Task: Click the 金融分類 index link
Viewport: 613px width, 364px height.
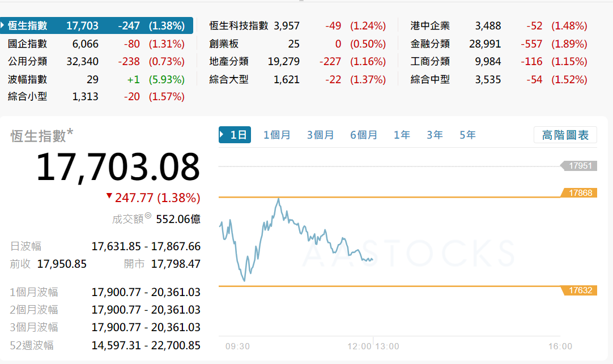Action: (x=430, y=44)
